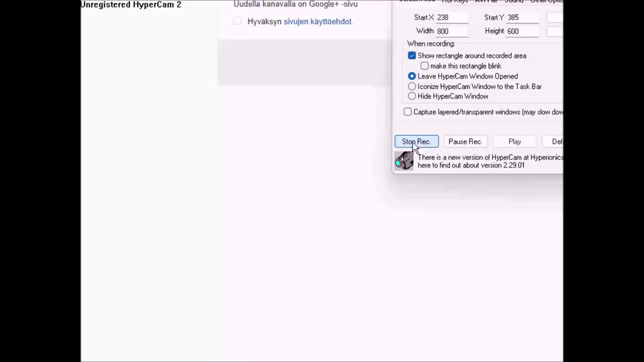Image resolution: width=644 pixels, height=362 pixels.
Task: Click the 'Uudella kanavalla on Google+ -sivu' text
Action: 296,4
